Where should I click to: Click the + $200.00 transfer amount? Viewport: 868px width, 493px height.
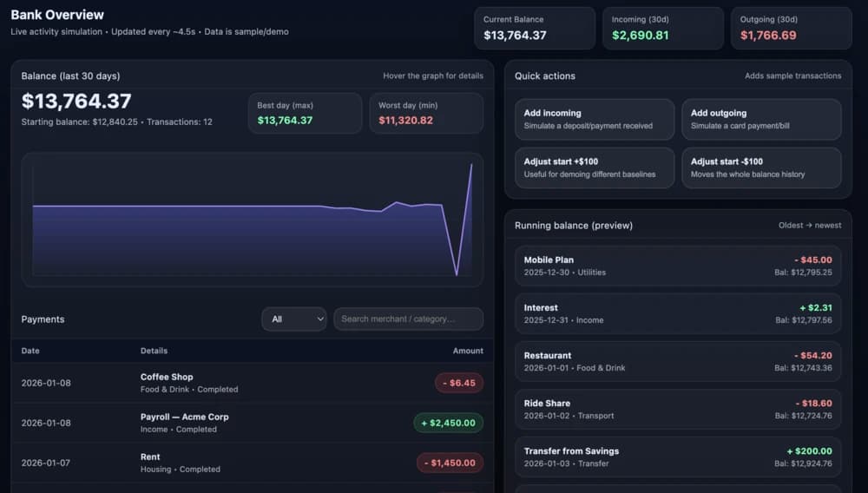809,451
